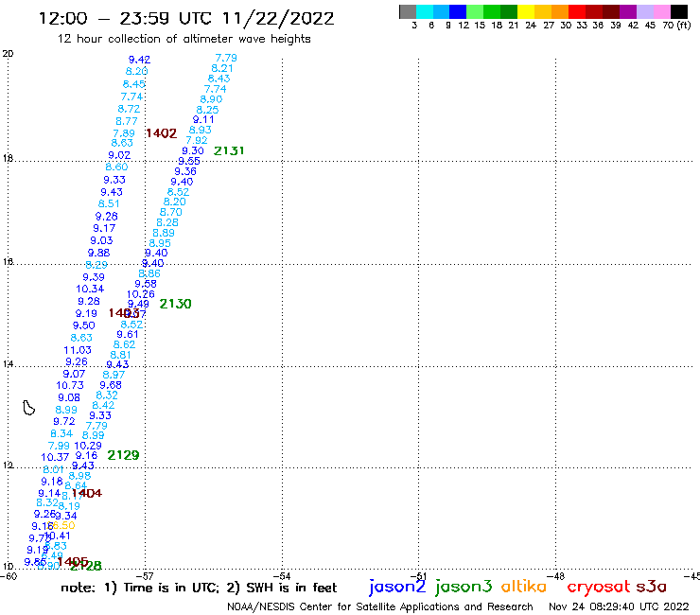
Task: Click the wave height value 8.90
Action: click(211, 99)
